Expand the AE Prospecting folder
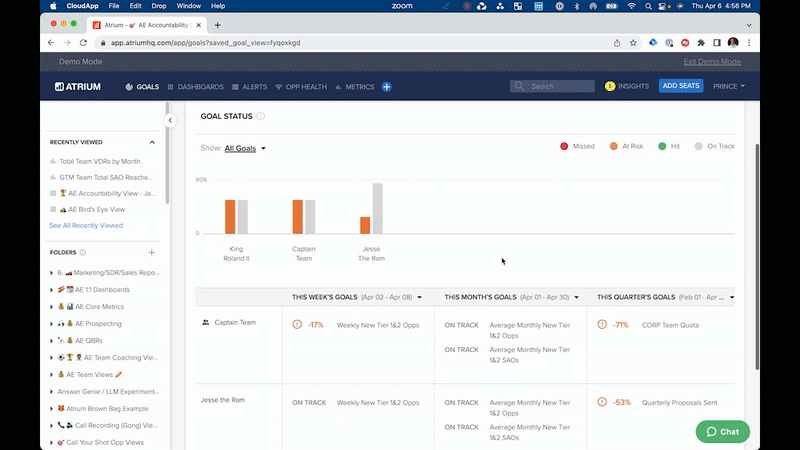This screenshot has width=800, height=450. (51, 323)
